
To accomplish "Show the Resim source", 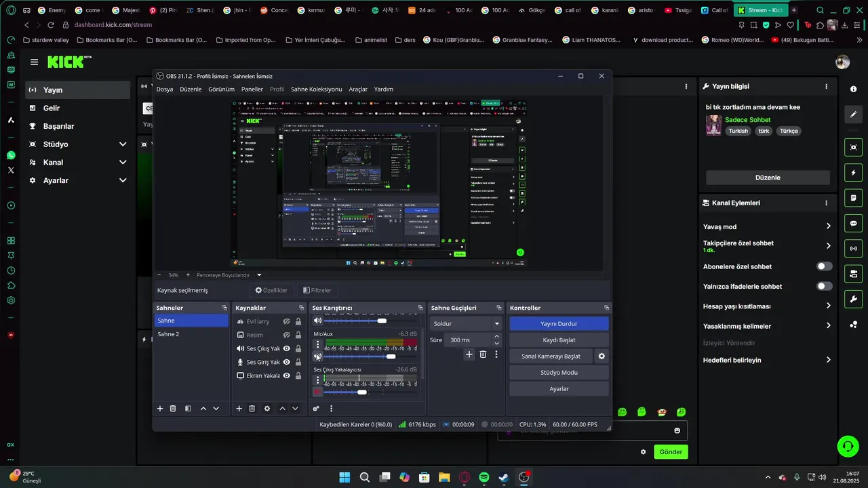I will pyautogui.click(x=286, y=335).
